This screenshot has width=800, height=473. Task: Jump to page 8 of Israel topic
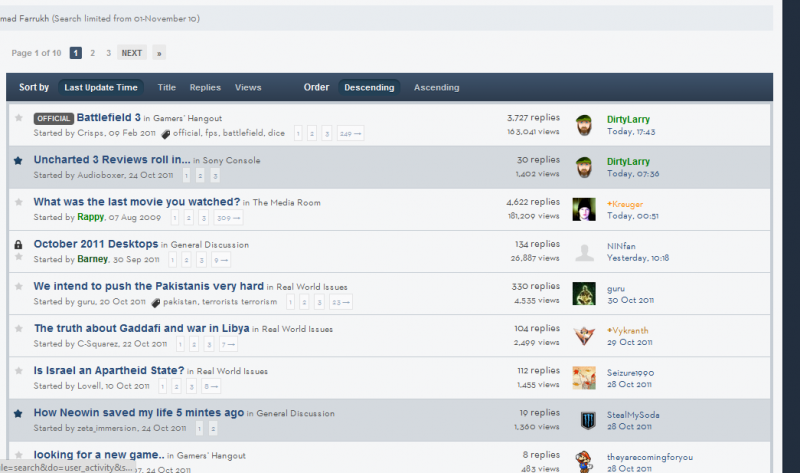211,386
